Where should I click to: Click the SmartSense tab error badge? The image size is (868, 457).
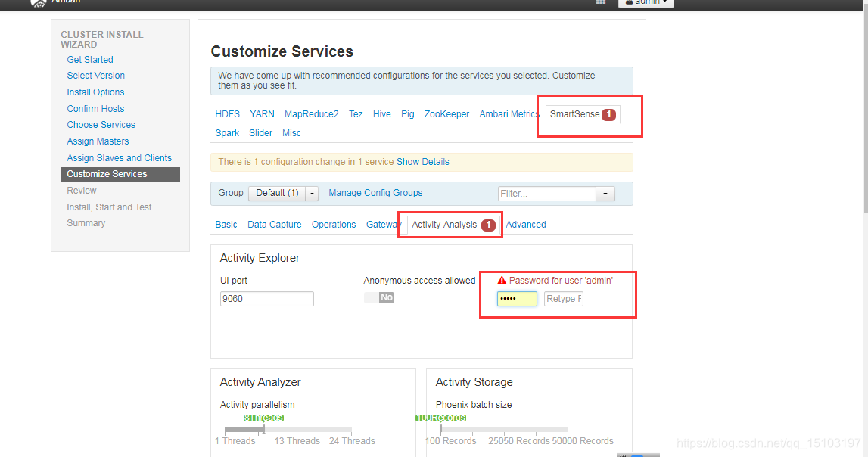tap(609, 114)
